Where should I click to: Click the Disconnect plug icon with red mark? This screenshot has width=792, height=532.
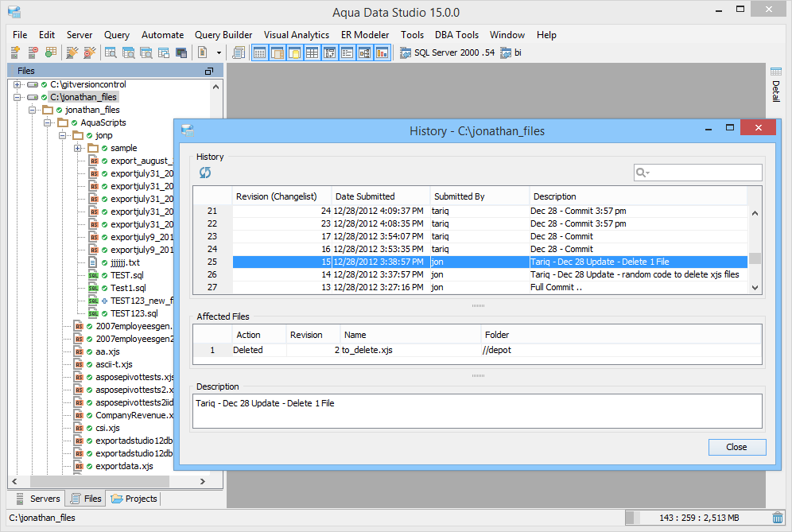click(x=89, y=52)
